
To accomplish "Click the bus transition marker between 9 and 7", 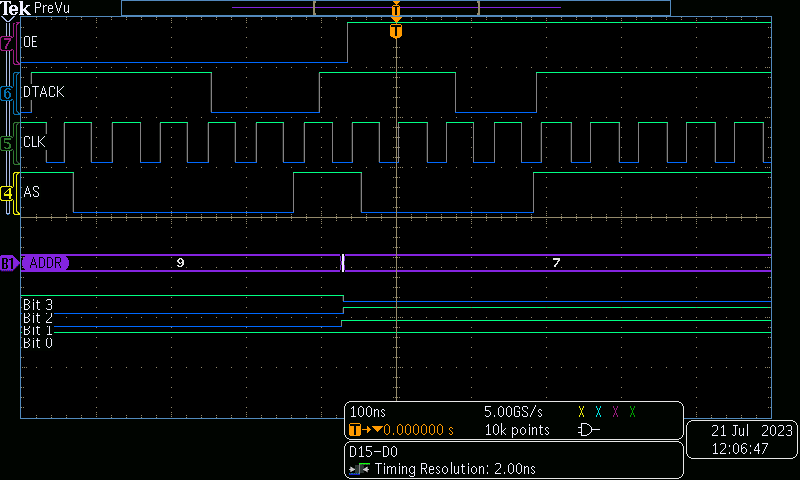I will [343, 263].
